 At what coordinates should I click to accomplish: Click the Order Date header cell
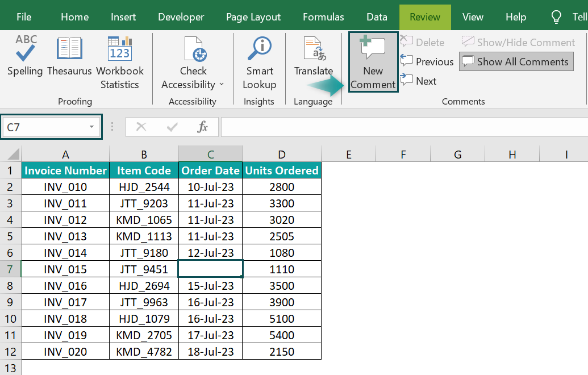tap(210, 170)
